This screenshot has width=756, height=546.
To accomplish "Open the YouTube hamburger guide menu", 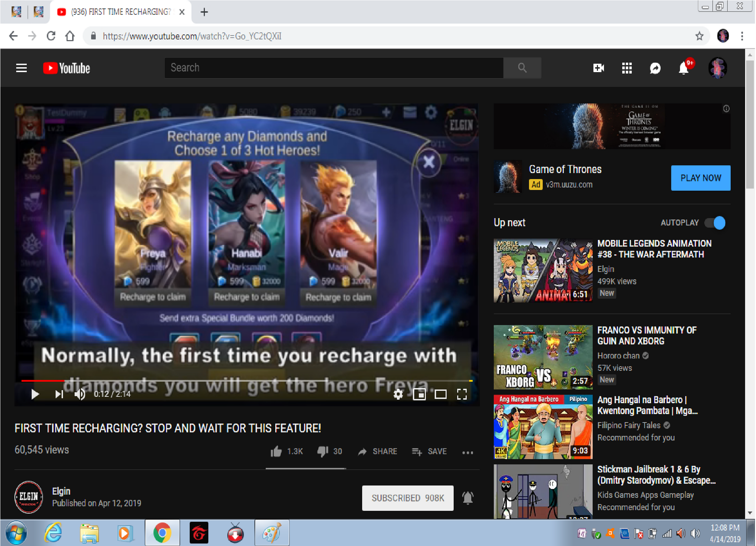I will [x=22, y=68].
